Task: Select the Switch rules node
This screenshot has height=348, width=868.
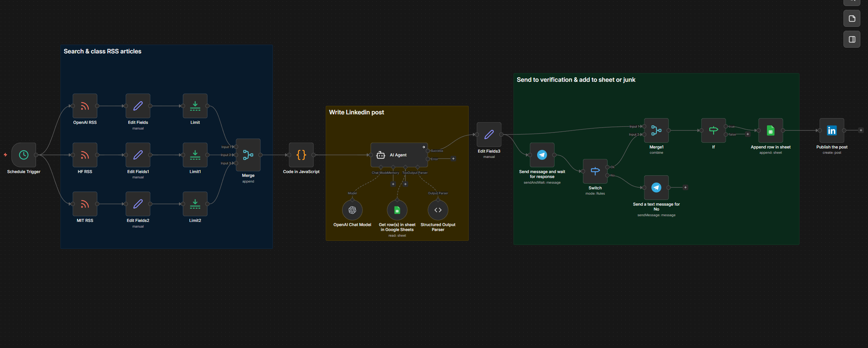Action: click(595, 172)
